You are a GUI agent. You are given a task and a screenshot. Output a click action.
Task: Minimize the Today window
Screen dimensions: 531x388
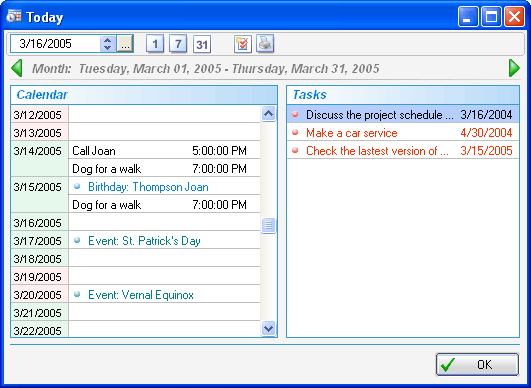tap(468, 17)
